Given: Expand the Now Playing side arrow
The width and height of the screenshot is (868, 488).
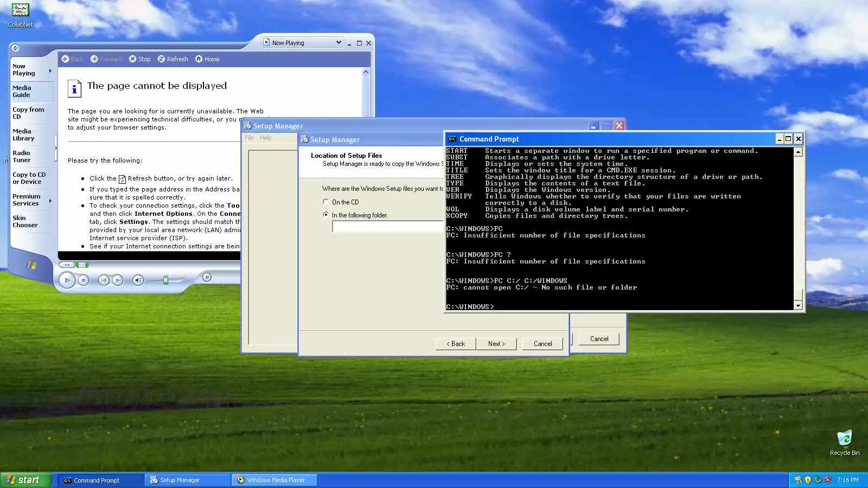Looking at the screenshot, I should click(50, 70).
